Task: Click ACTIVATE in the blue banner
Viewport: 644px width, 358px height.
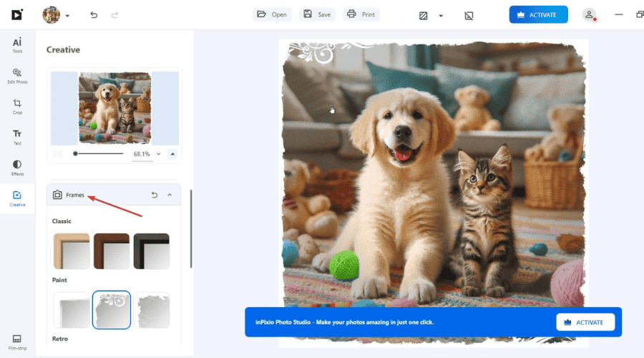Action: click(585, 322)
